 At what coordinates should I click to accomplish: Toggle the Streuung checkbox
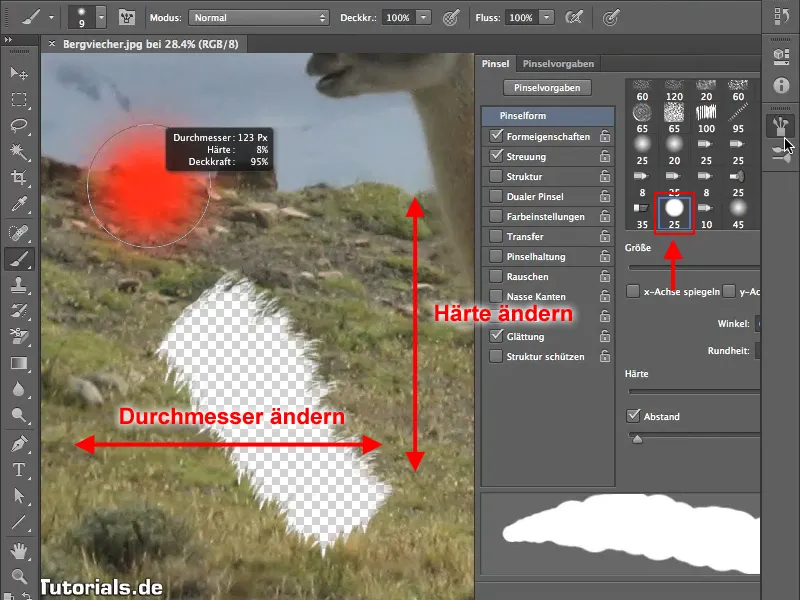click(496, 156)
